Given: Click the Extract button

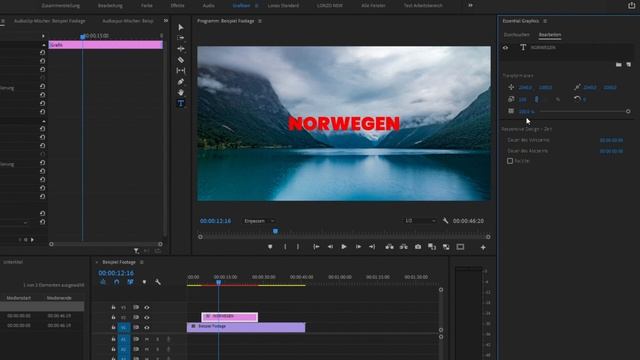Looking at the screenshot, I should (x=404, y=247).
